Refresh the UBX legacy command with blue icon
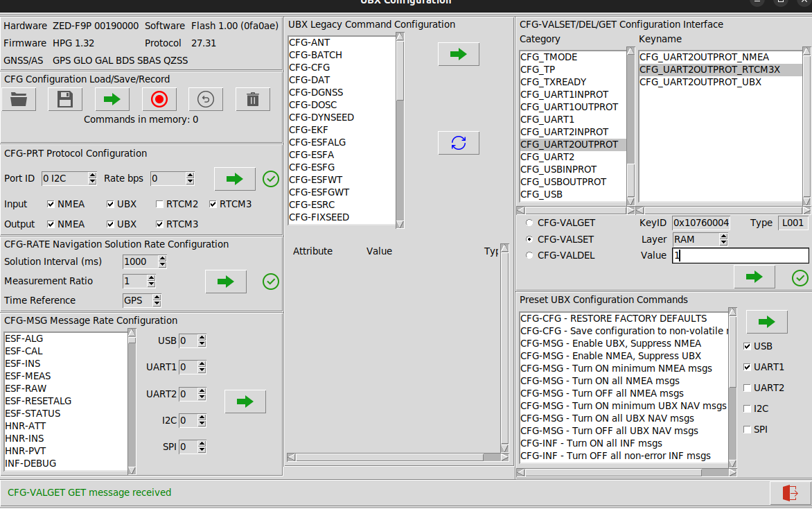This screenshot has height=509, width=812. coord(458,143)
